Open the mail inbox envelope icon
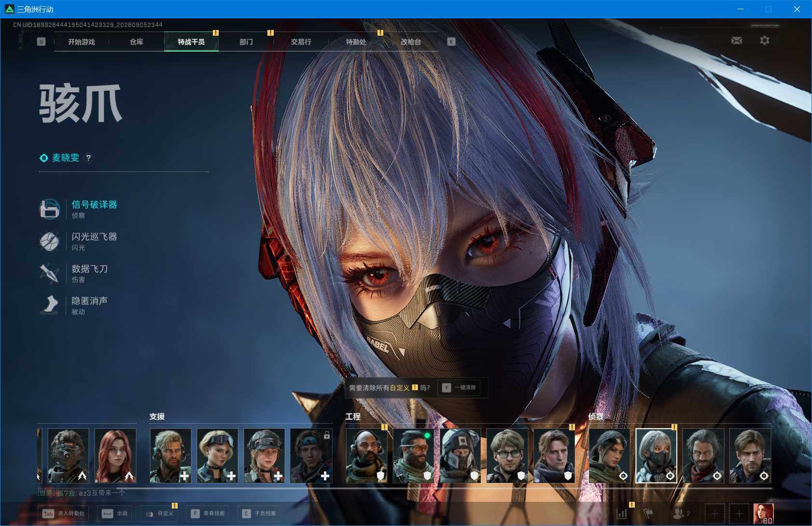 coord(737,41)
